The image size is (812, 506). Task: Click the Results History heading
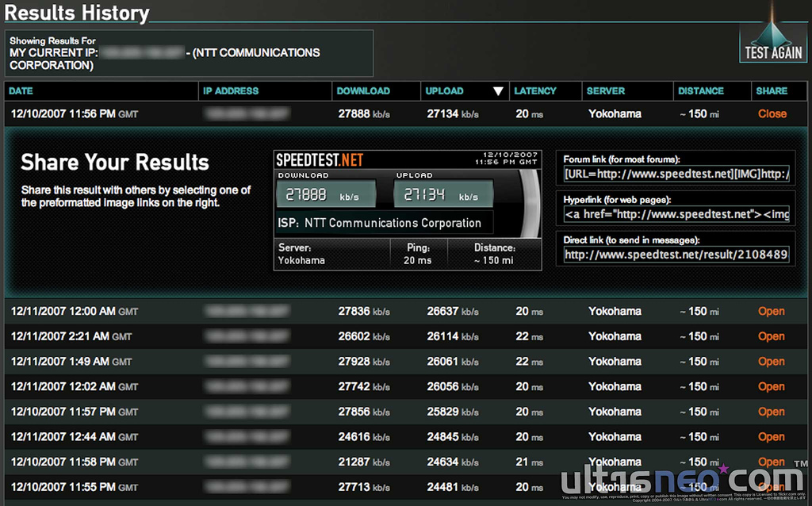[77, 13]
